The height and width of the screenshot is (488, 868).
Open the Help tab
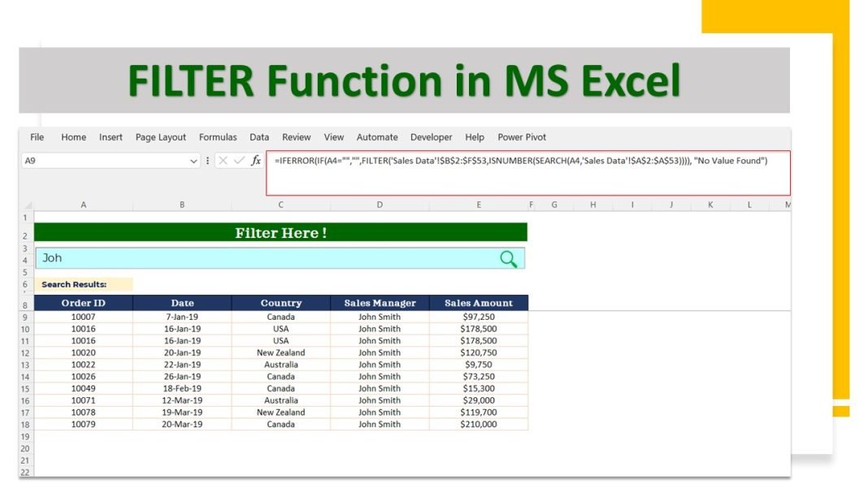pos(475,137)
